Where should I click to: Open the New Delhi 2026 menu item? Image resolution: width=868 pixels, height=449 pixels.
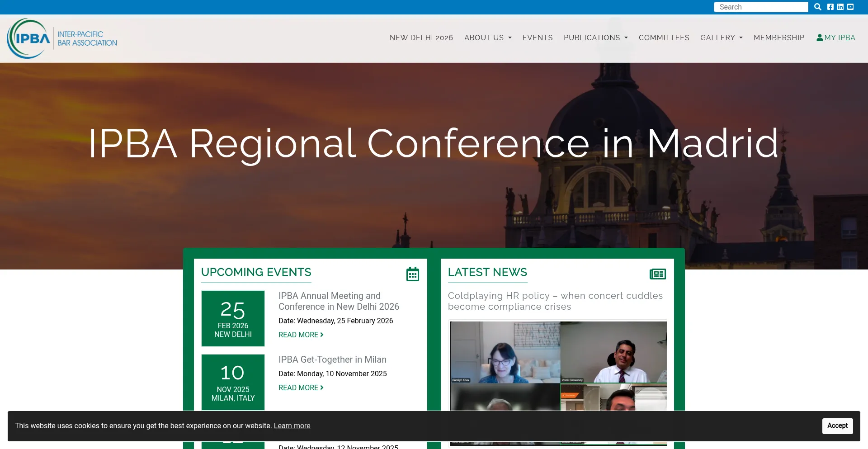point(421,38)
